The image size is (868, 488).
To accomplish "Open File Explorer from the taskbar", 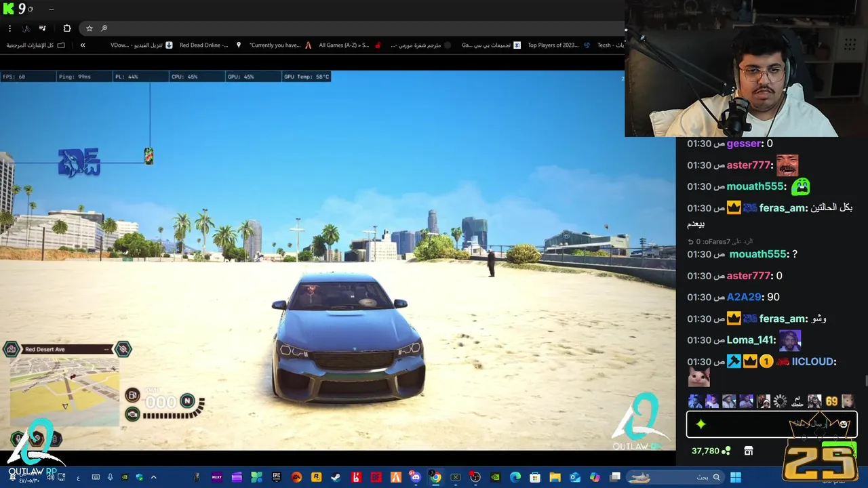I will coord(555,478).
